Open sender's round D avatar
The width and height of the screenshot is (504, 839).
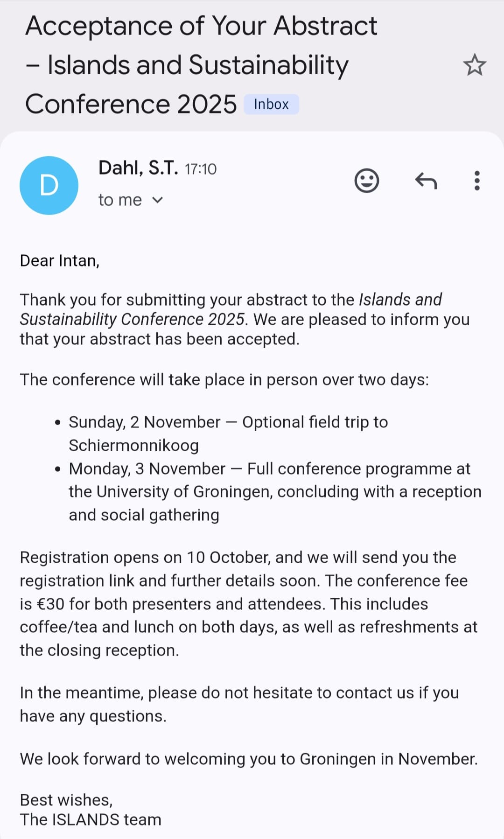click(x=49, y=185)
